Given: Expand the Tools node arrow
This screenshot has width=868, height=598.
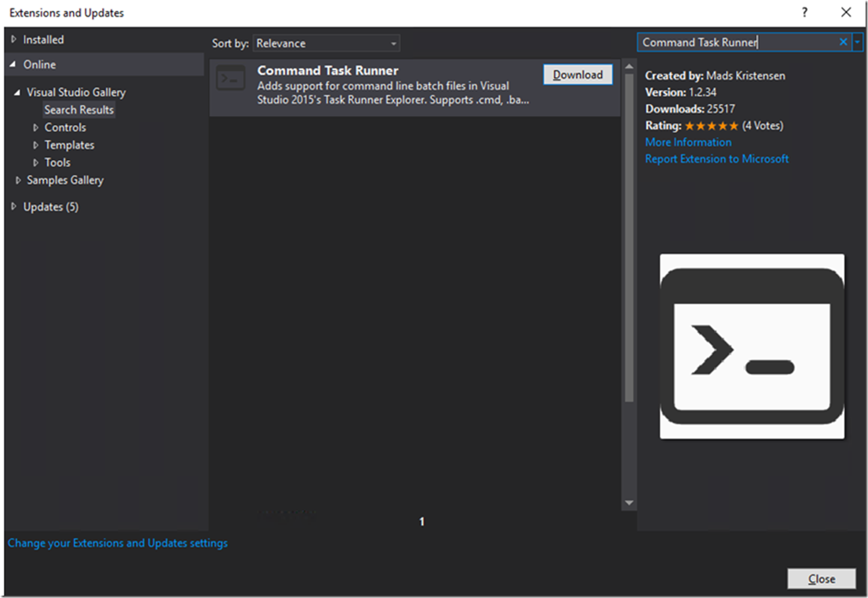Looking at the screenshot, I should click(x=35, y=162).
